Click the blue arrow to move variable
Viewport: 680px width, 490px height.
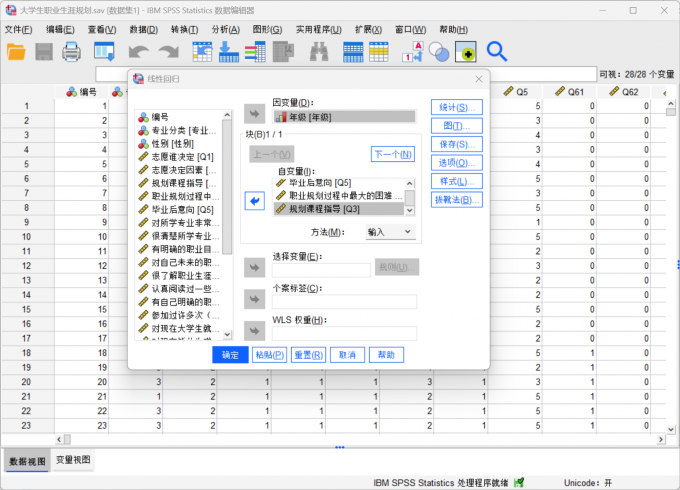coord(255,201)
